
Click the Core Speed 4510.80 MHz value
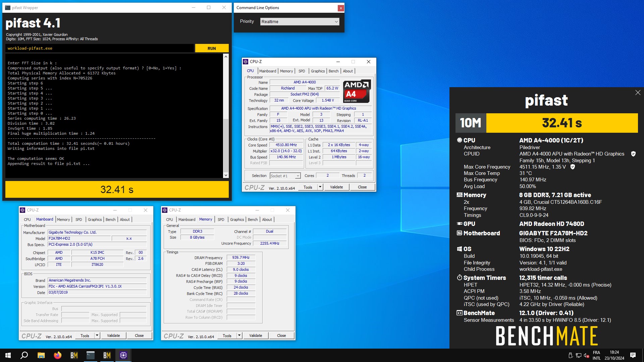point(286,145)
